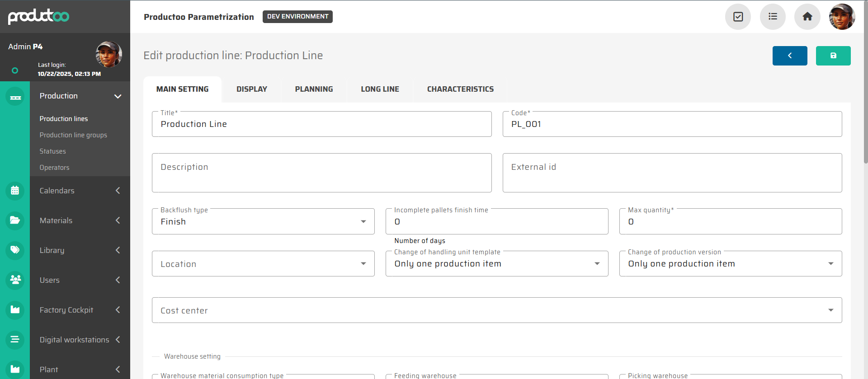This screenshot has height=379, width=868.
Task: Open the Backflush type dropdown
Action: (x=263, y=221)
